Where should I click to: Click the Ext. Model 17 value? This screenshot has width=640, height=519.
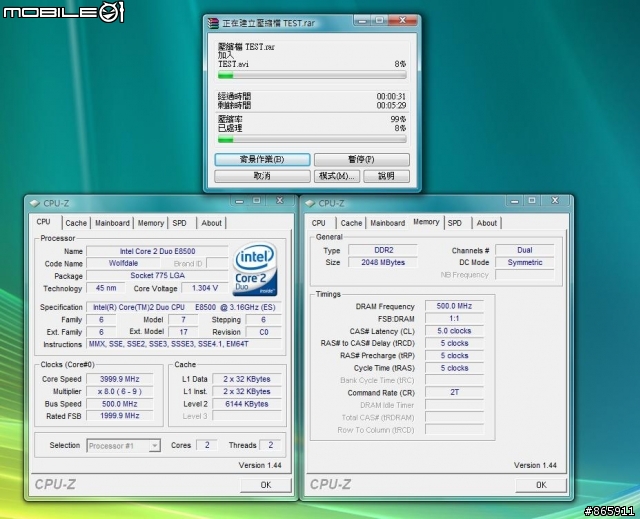click(x=183, y=332)
